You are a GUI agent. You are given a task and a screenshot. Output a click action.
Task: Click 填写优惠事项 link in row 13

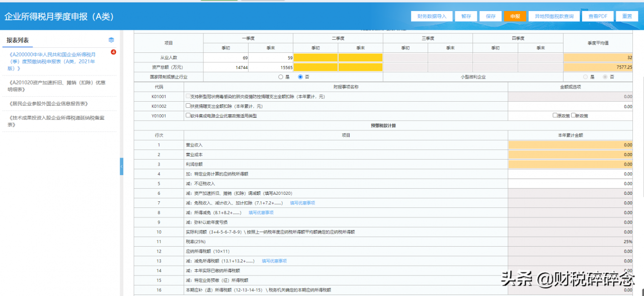(274, 261)
